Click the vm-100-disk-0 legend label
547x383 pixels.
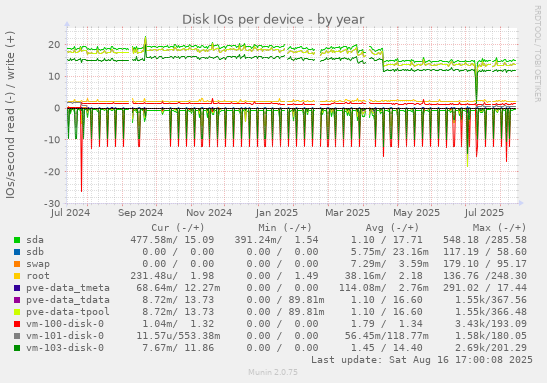[x=65, y=324]
